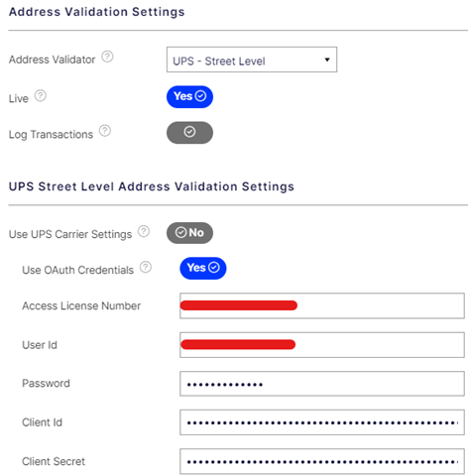
Task: Click UPS Street Level Address Validation Settings heading
Action: click(152, 186)
